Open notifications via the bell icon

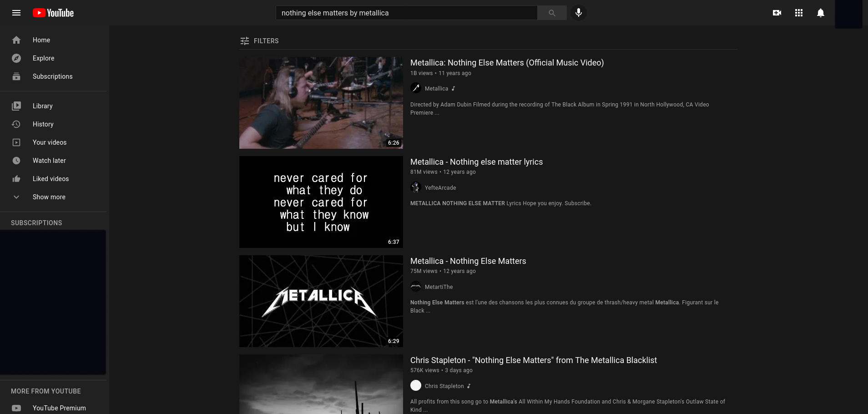pyautogui.click(x=820, y=13)
